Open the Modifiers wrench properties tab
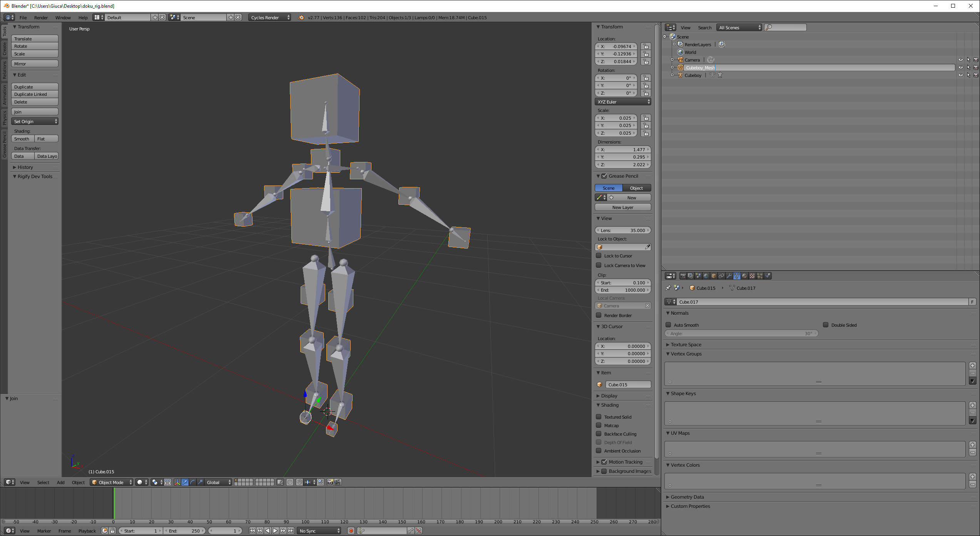Viewport: 980px width, 536px height. click(729, 276)
